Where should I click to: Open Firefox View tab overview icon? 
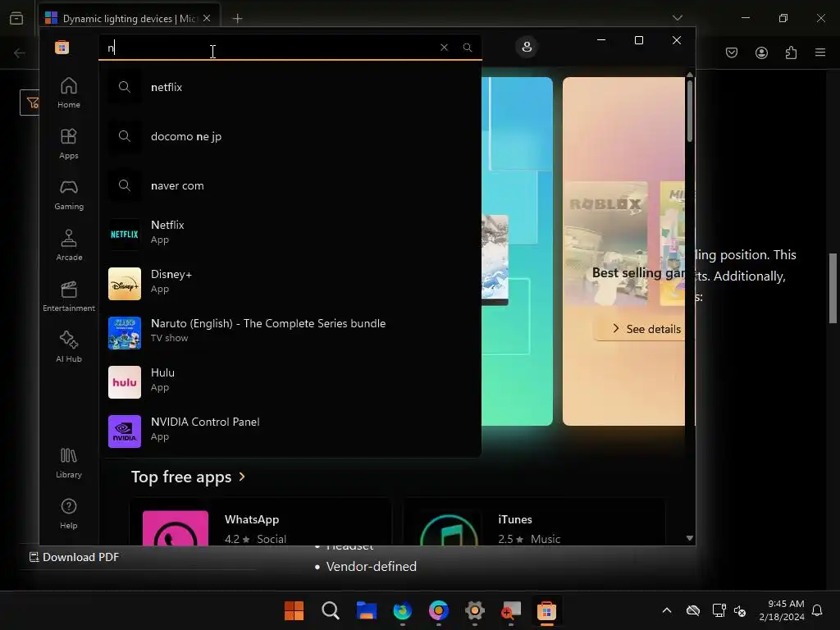(x=16, y=18)
